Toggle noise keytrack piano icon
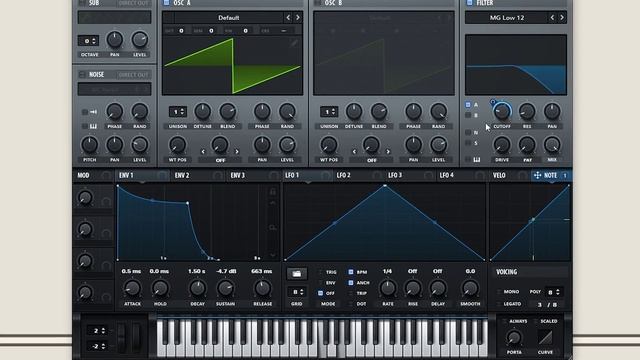 coord(93,126)
